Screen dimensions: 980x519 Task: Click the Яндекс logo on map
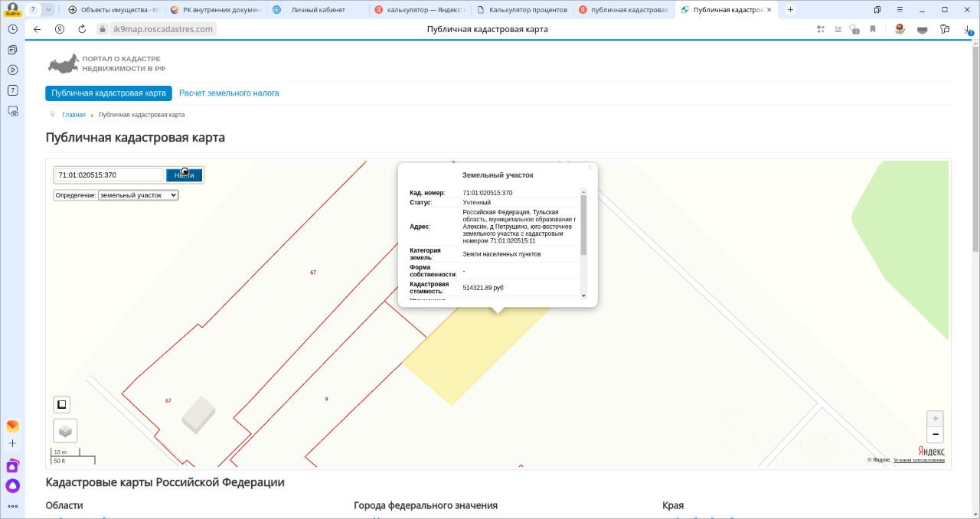pos(931,452)
